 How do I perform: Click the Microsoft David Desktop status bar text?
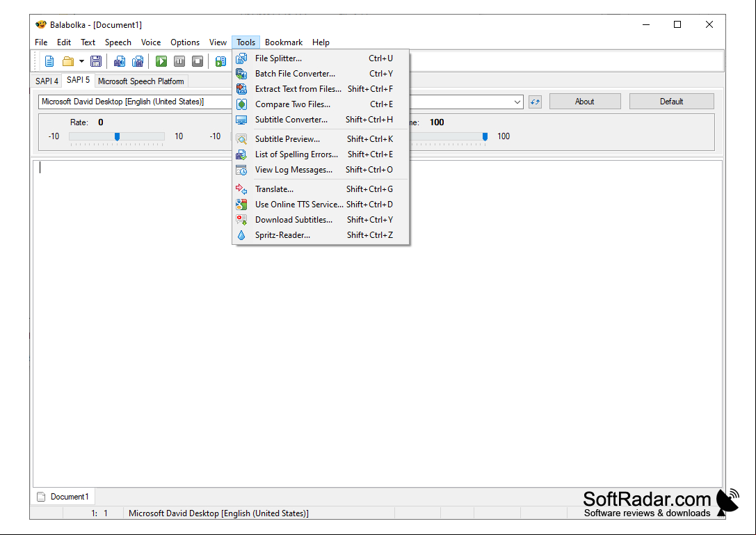218,513
